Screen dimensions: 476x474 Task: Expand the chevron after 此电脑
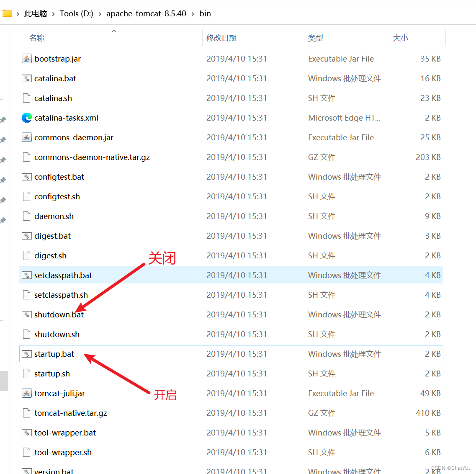click(54, 14)
